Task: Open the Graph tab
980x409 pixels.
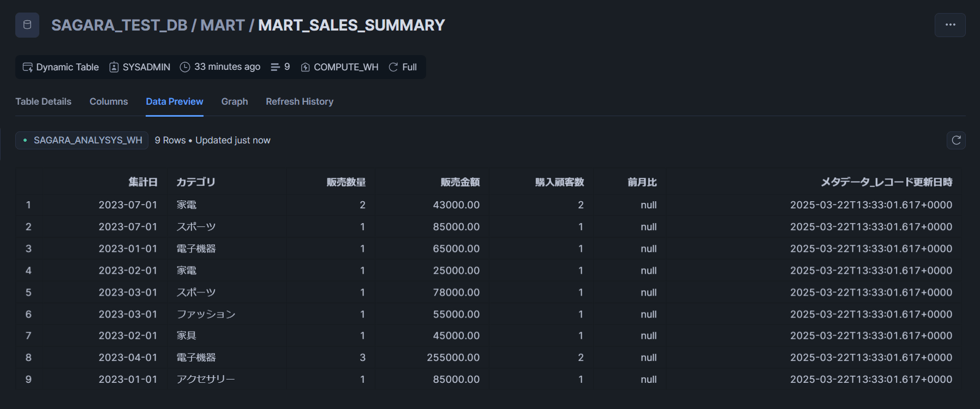Action: (235, 101)
